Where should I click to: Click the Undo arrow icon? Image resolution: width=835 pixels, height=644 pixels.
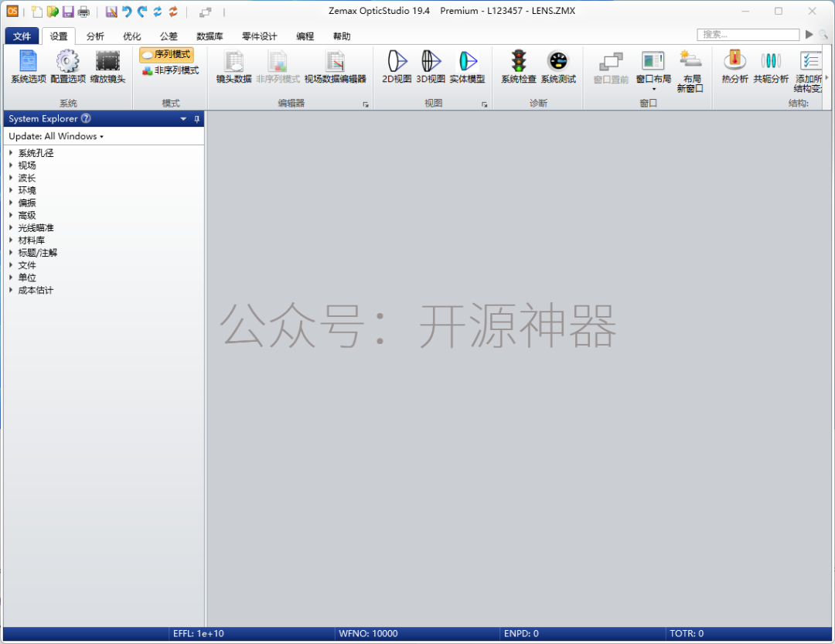click(127, 11)
